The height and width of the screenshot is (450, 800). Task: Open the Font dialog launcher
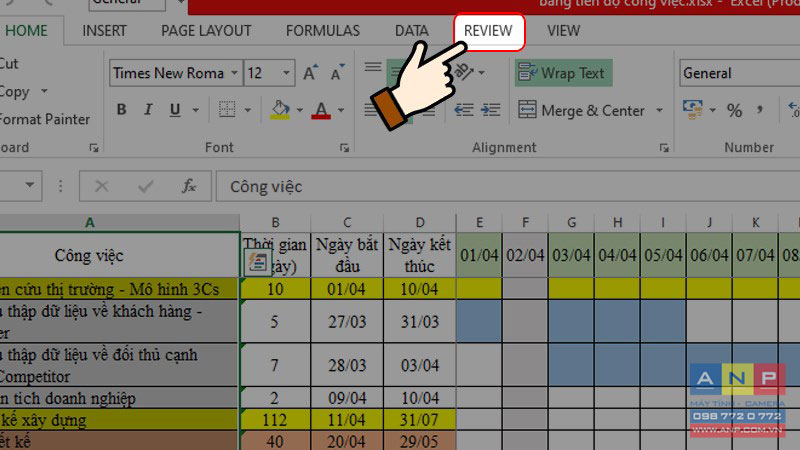(x=344, y=148)
